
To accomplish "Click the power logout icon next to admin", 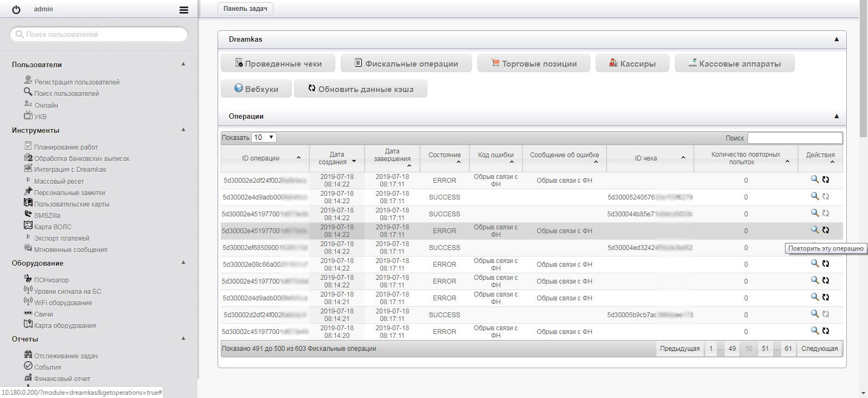I will [16, 10].
